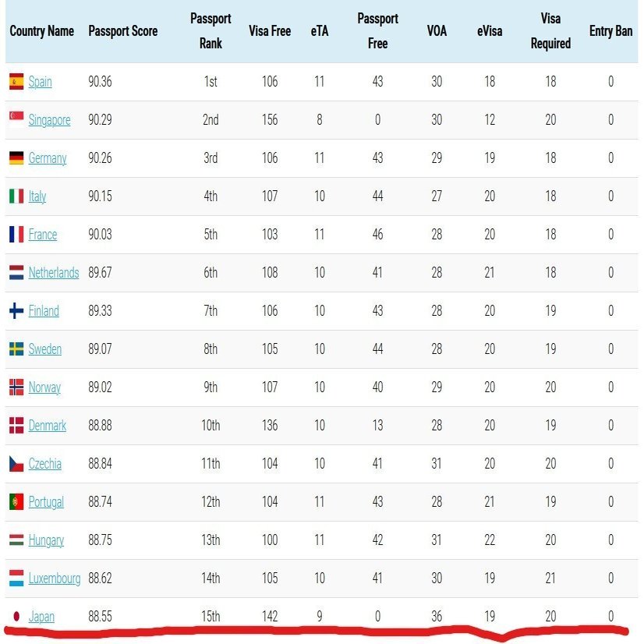Click the Spain flag icon
This screenshot has width=644, height=644.
pos(16,81)
